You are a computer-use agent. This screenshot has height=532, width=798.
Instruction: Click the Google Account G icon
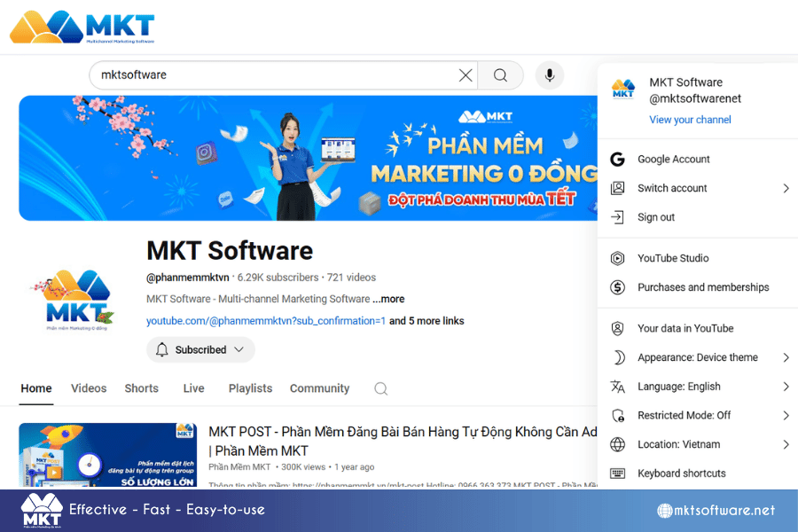(617, 160)
